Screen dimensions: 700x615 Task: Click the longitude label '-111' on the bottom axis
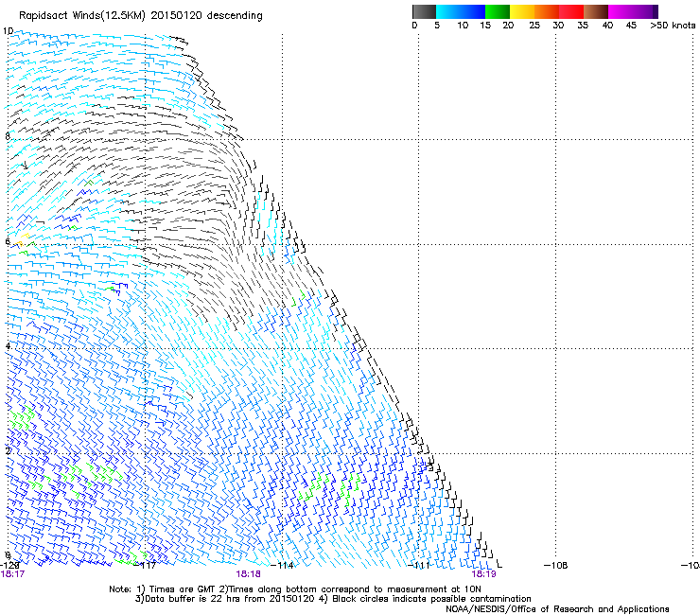(x=419, y=566)
